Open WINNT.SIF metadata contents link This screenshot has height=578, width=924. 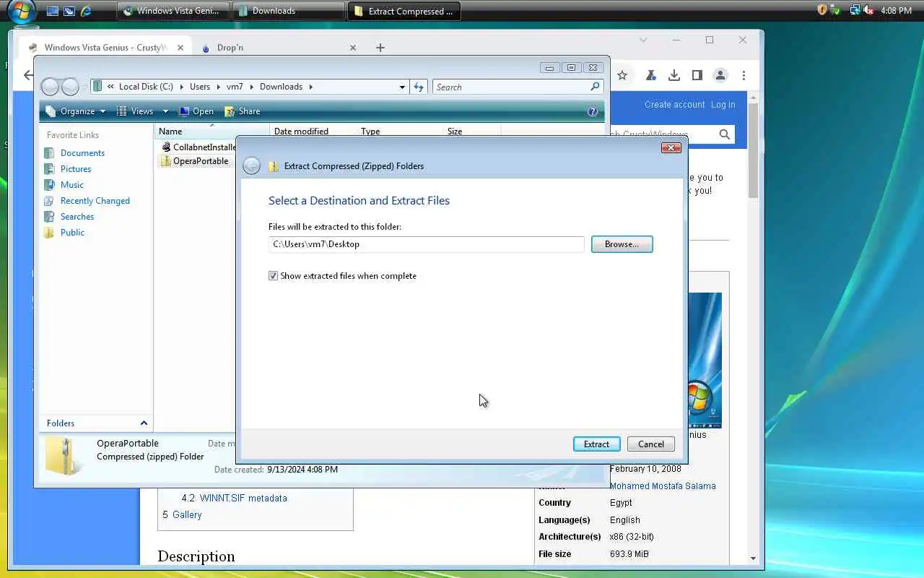(x=243, y=499)
